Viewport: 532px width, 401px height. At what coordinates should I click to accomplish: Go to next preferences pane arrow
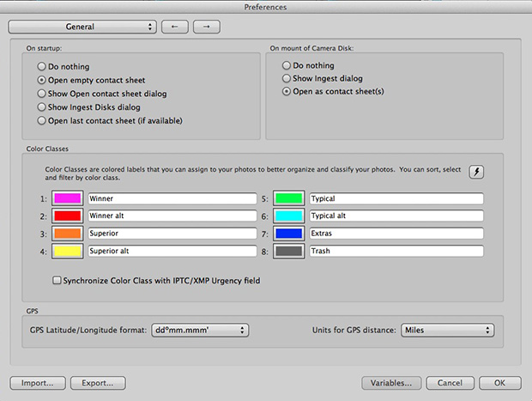coord(206,27)
